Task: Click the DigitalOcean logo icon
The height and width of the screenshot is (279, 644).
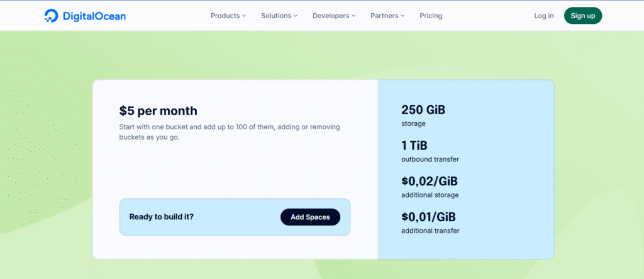Action: coord(52,16)
